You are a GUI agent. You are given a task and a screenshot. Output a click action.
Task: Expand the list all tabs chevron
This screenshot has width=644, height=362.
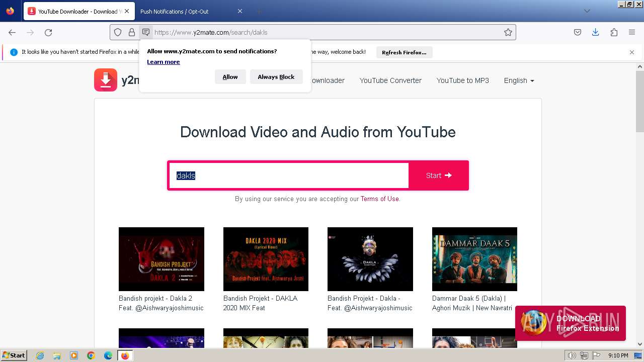587,11
